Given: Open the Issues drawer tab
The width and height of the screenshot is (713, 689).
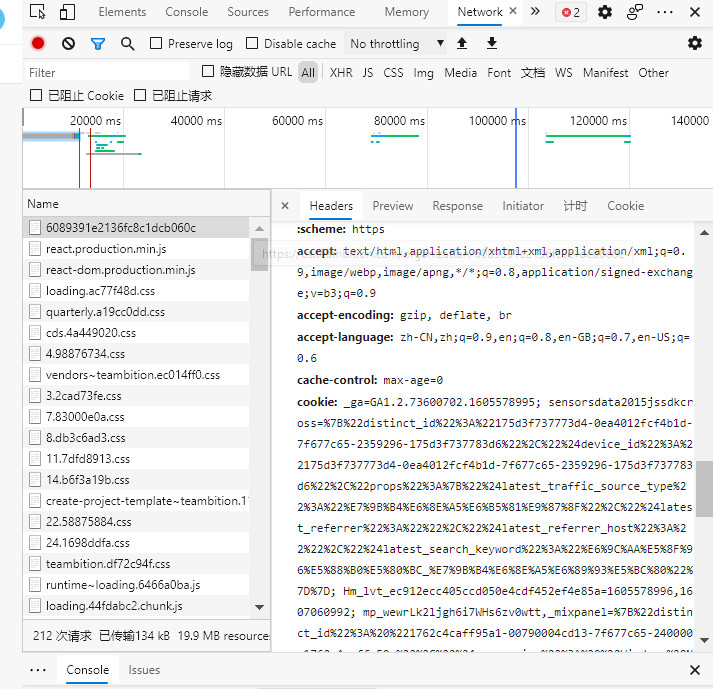Looking at the screenshot, I should point(144,669).
